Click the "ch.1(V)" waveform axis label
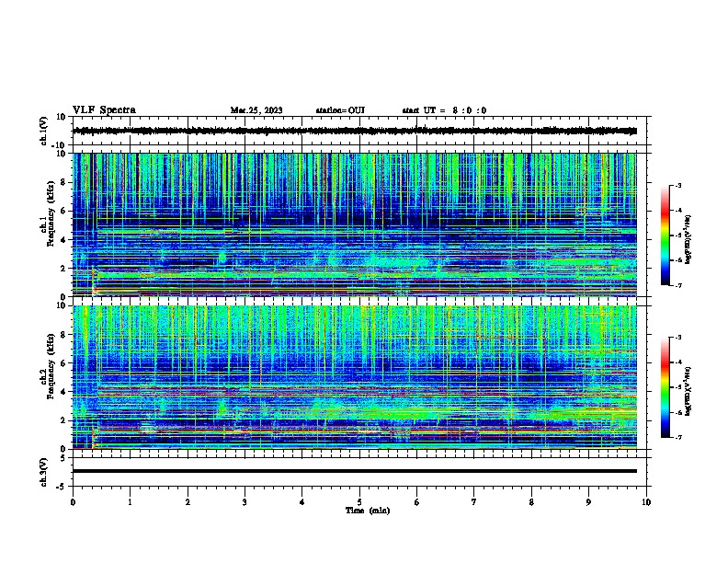Image resolution: width=728 pixels, height=563 pixels. tap(44, 131)
